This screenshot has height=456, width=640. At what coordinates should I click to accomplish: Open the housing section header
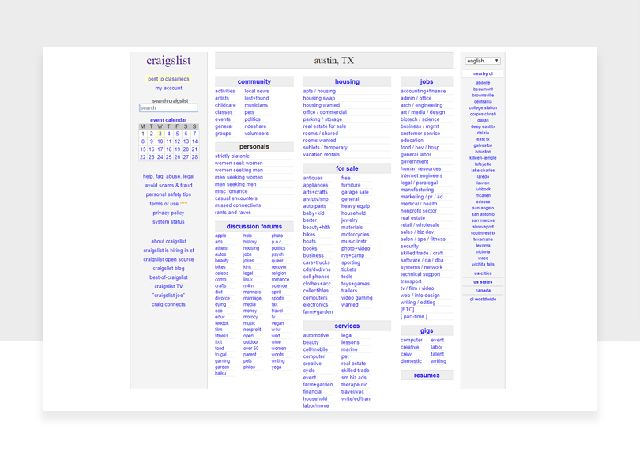(x=347, y=82)
